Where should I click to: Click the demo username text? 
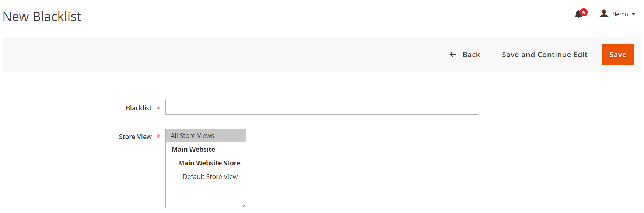pyautogui.click(x=620, y=14)
